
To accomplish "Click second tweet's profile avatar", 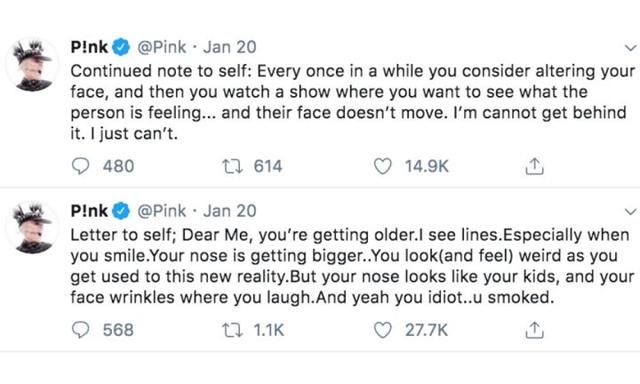I will (32, 228).
